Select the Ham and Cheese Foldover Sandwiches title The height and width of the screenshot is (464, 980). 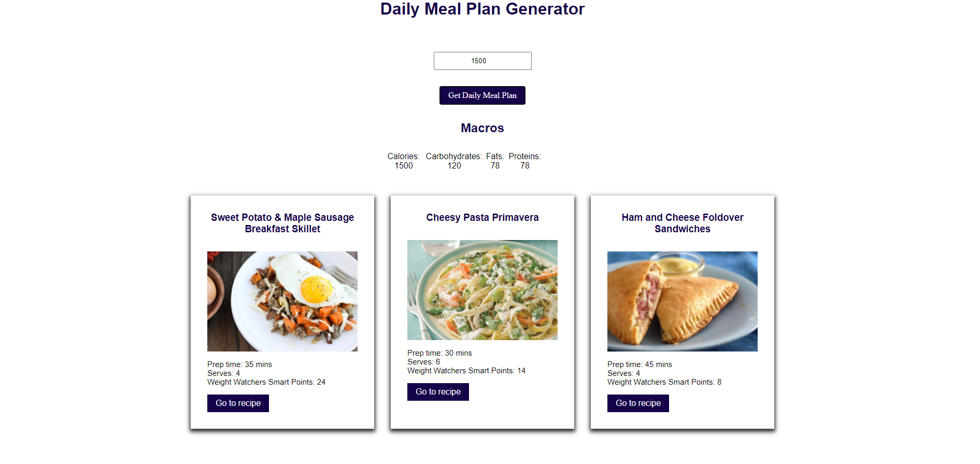(x=683, y=223)
